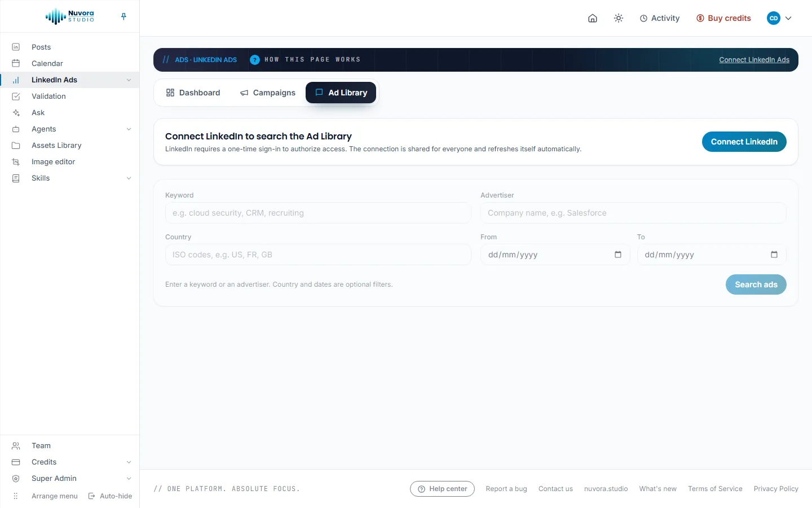Open the Activity history

(660, 18)
